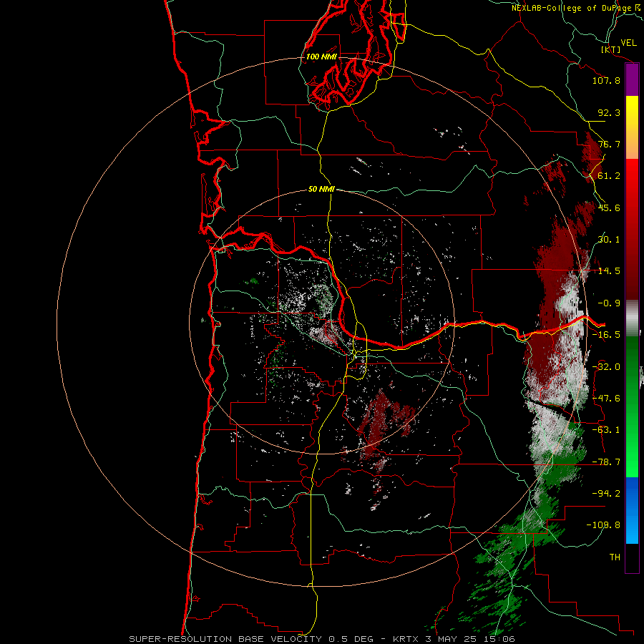This screenshot has width=644, height=644.
Task: Click the "[KT]" units label
Action: (611, 49)
